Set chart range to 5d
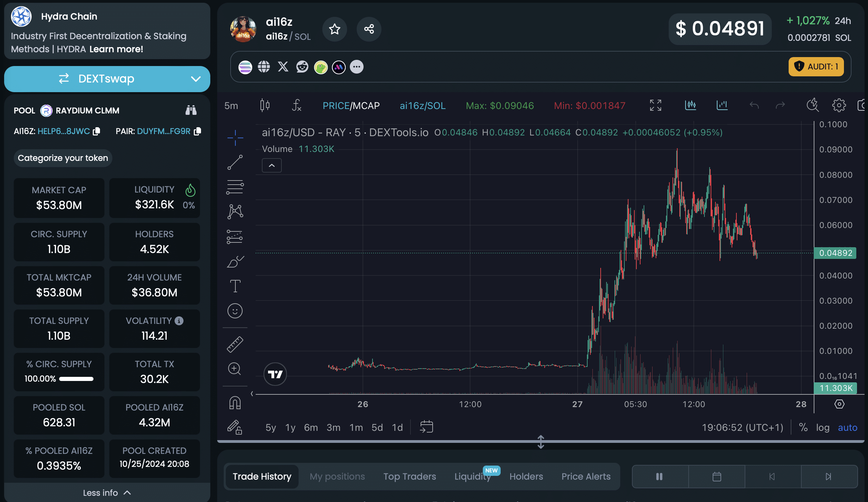 coord(377,428)
